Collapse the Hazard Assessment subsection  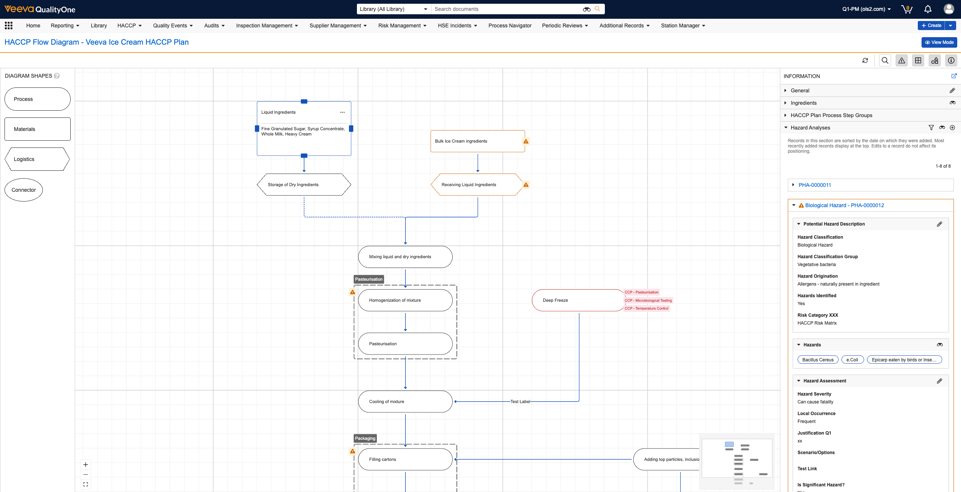click(799, 381)
